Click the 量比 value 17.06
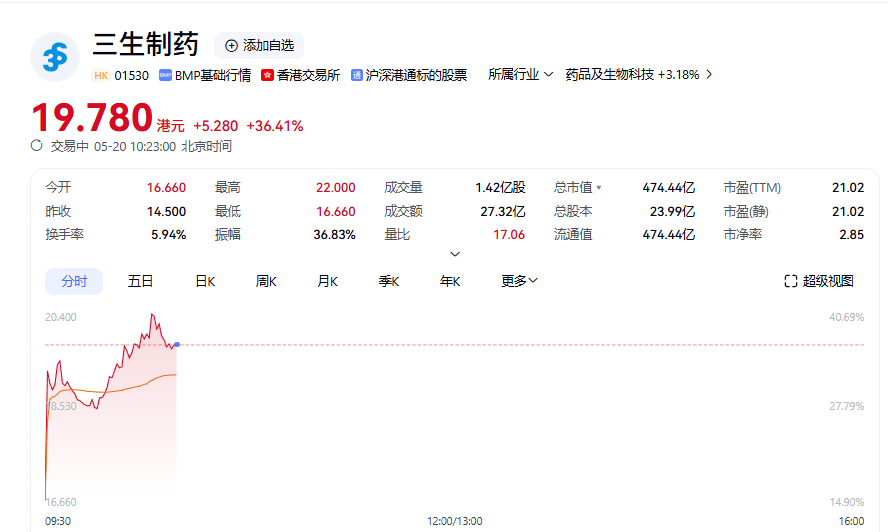This screenshot has width=888, height=532. pos(509,235)
